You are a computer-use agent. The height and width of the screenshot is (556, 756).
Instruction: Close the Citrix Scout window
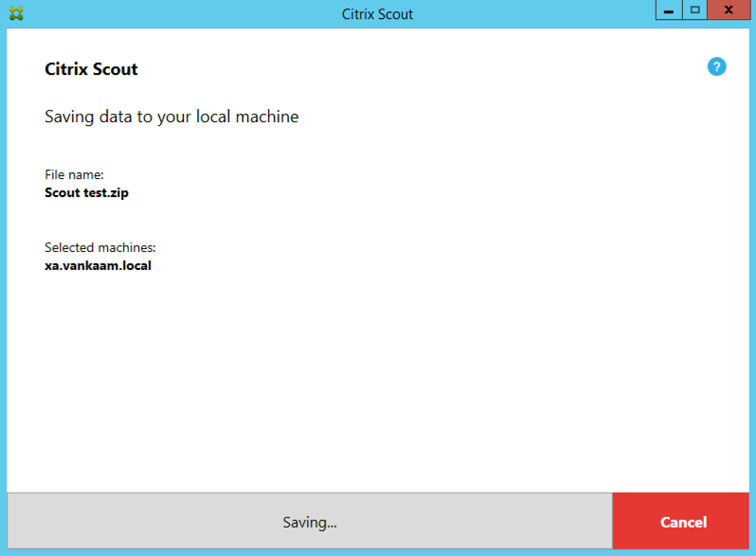pos(729,10)
